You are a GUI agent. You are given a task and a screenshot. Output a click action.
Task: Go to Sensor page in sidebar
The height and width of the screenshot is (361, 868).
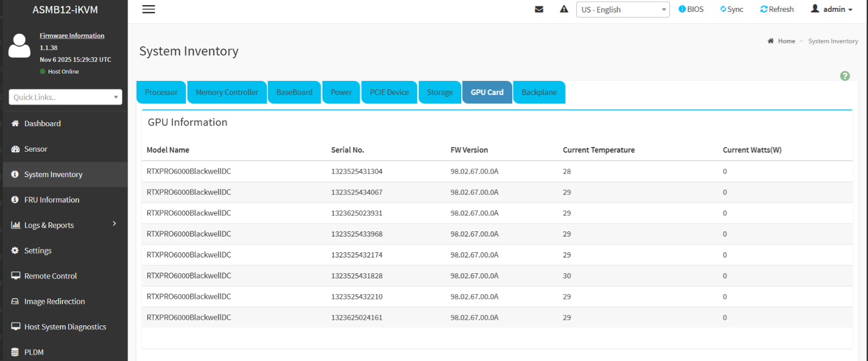[36, 149]
